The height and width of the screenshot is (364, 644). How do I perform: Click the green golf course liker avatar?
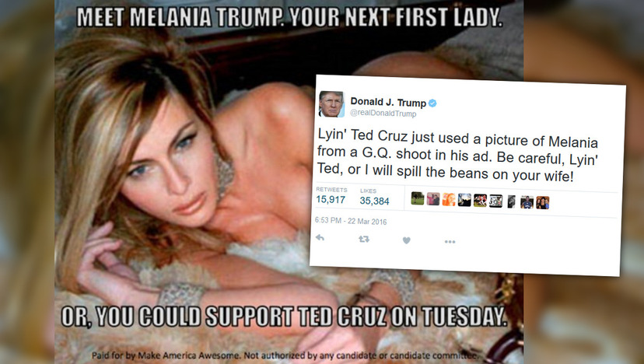point(418,198)
